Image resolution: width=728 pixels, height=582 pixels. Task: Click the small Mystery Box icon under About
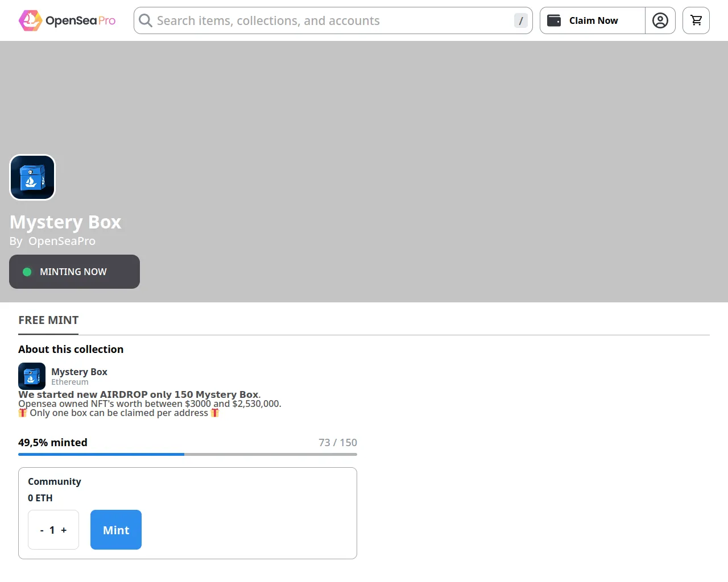point(32,376)
